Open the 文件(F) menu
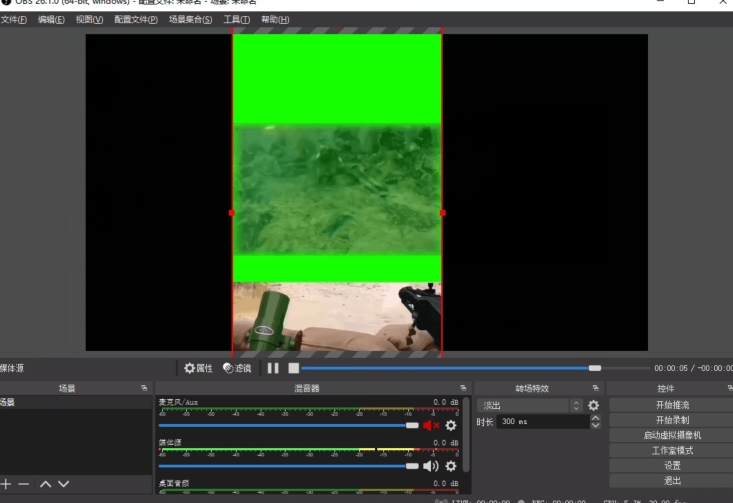 tap(13, 20)
